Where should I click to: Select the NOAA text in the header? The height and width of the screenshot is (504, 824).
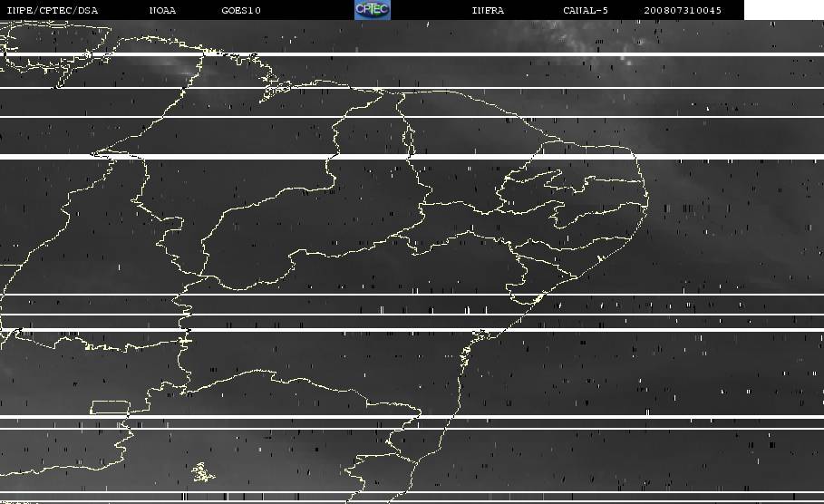coord(162,11)
